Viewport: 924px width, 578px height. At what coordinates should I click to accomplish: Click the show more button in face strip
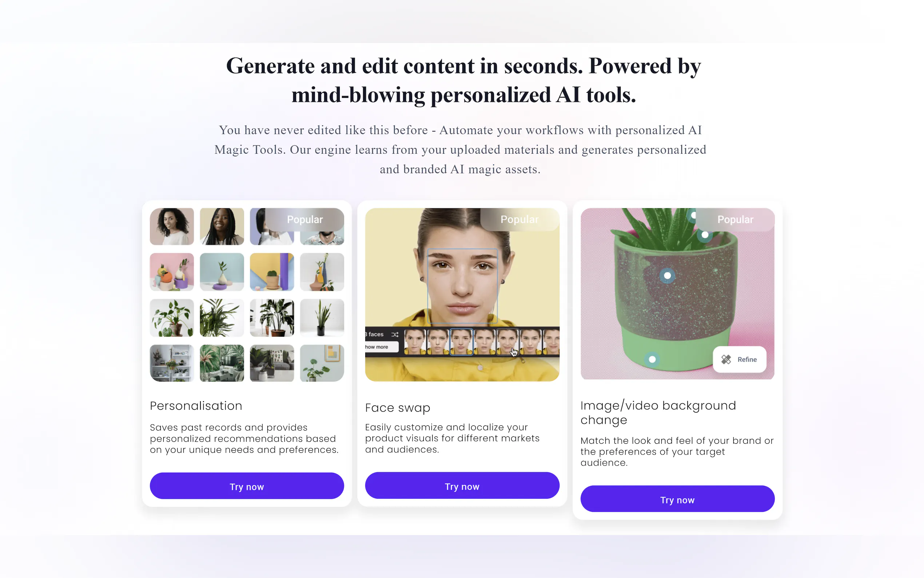tap(381, 347)
